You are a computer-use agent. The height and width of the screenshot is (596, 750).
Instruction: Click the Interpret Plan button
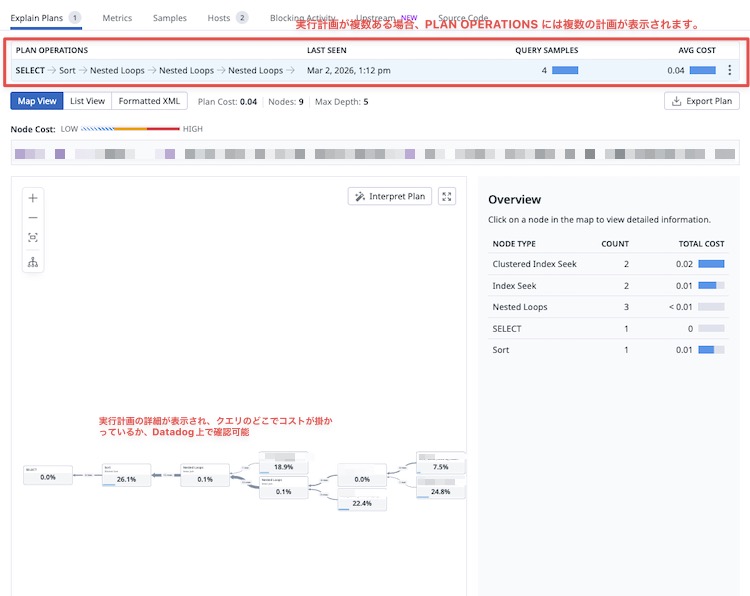pos(390,196)
